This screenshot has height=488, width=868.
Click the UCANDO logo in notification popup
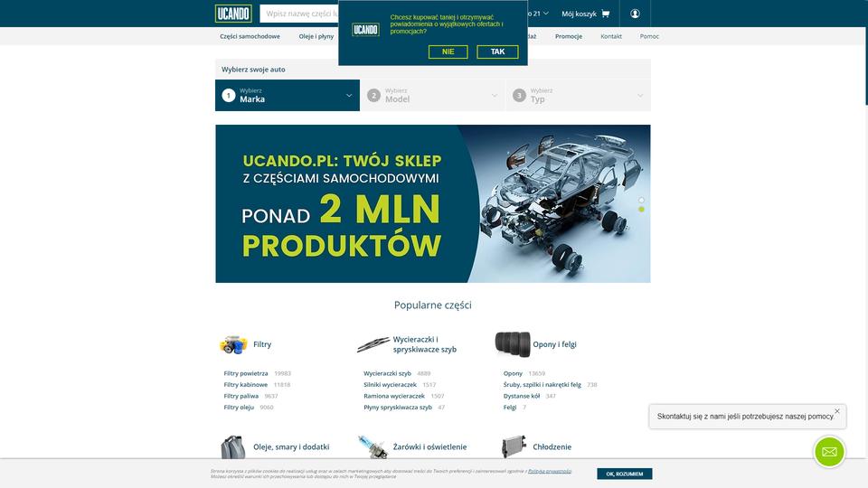coord(365,29)
